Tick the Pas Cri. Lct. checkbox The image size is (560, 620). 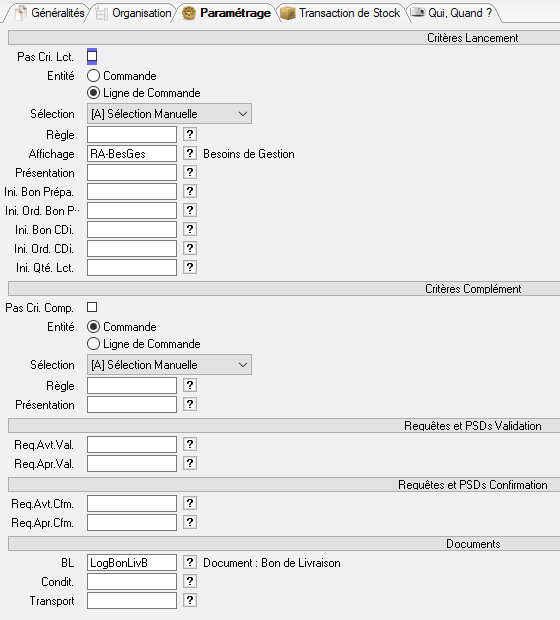[x=92, y=57]
